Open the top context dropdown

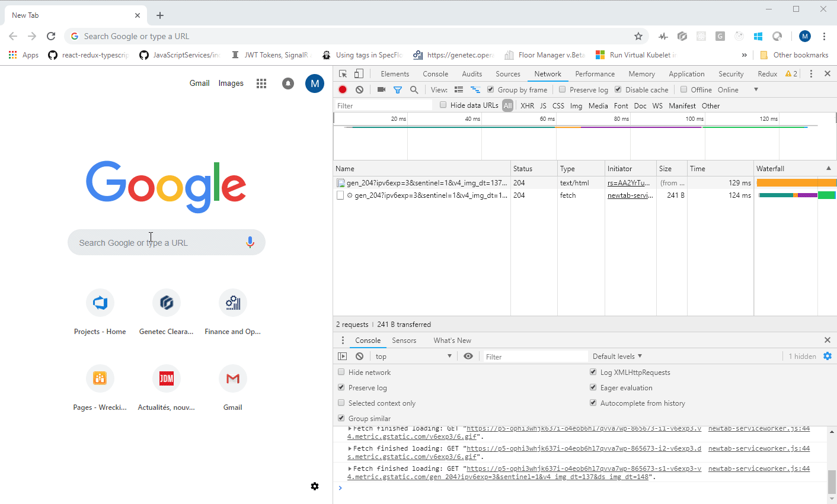point(414,357)
